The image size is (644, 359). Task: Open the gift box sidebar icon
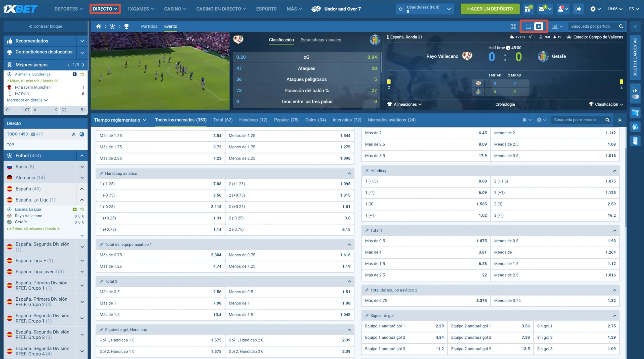(x=635, y=127)
